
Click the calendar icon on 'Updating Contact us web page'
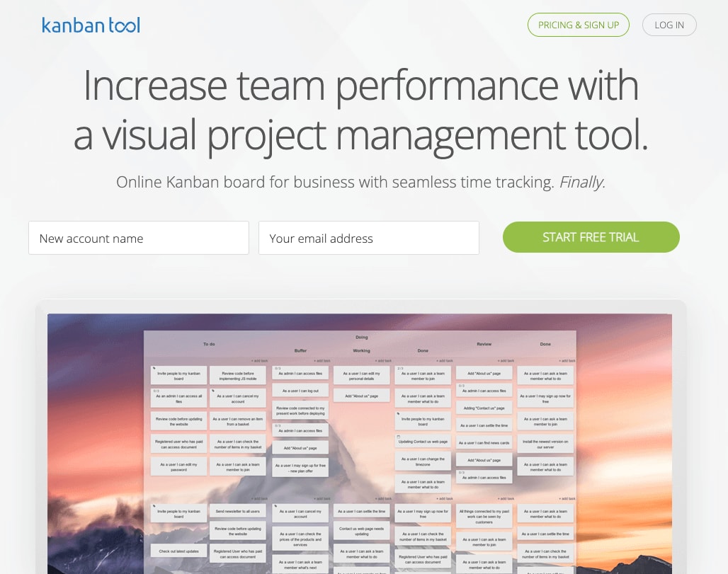[397, 436]
